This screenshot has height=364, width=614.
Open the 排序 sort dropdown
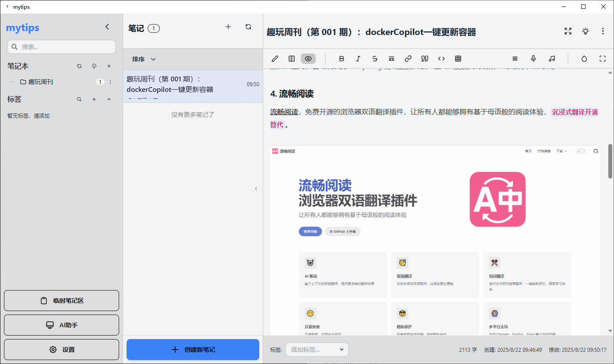pyautogui.click(x=144, y=59)
